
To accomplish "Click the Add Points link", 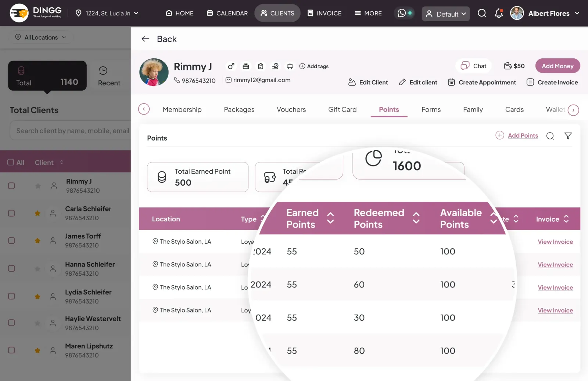I will tap(523, 135).
